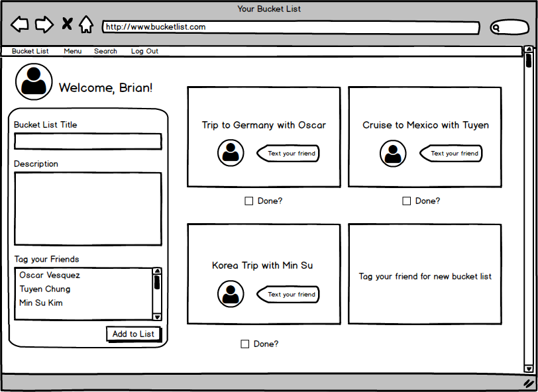The height and width of the screenshot is (392, 538).
Task: Select Min Su Kim in friends list
Action: (41, 303)
